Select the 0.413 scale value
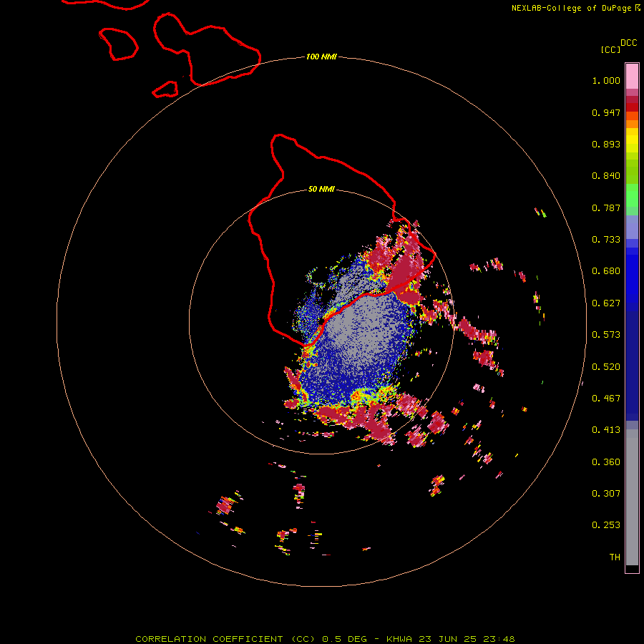 tap(606, 430)
